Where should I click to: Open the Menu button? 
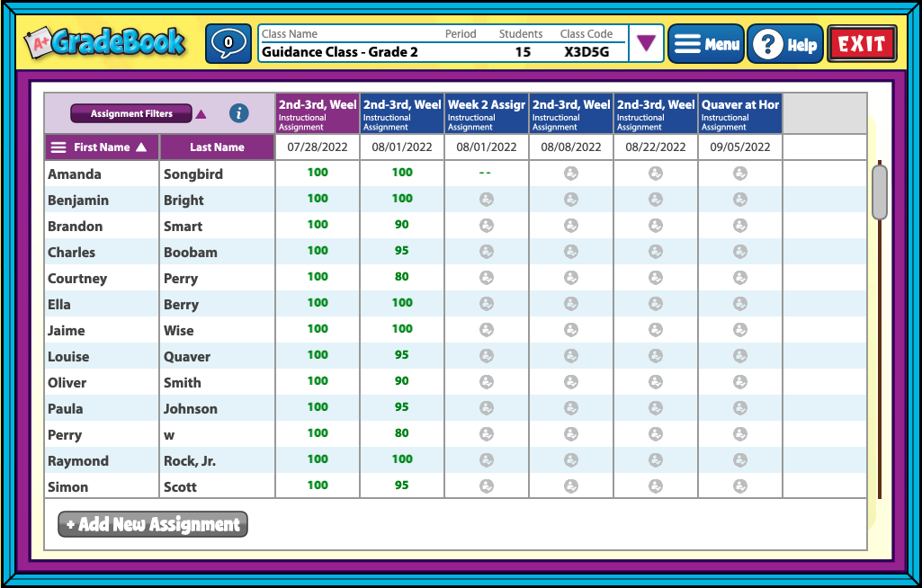(x=706, y=43)
